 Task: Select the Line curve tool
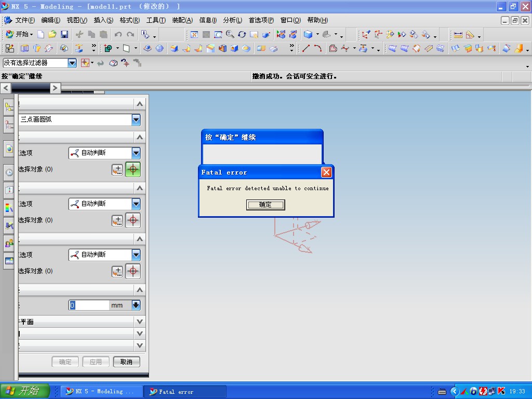click(305, 48)
